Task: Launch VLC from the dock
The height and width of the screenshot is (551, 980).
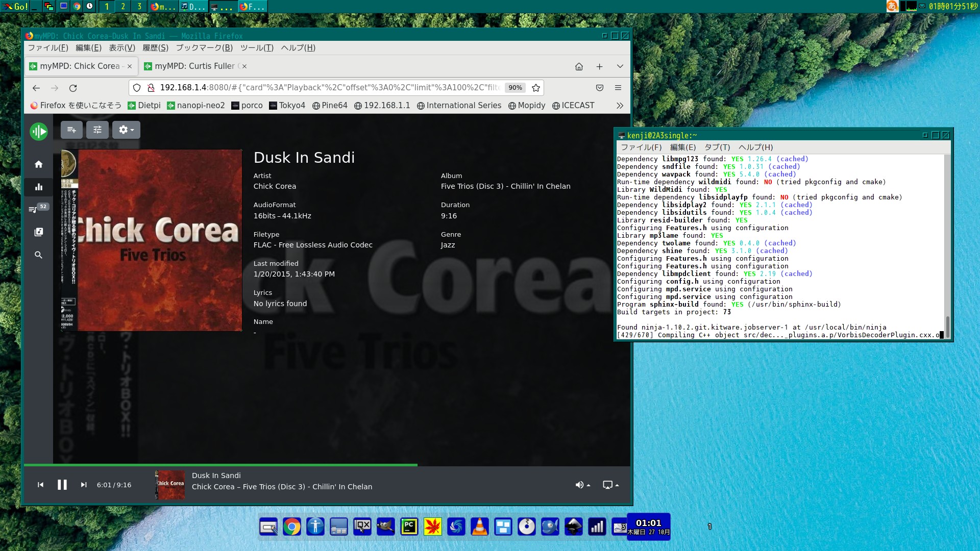Action: click(479, 527)
